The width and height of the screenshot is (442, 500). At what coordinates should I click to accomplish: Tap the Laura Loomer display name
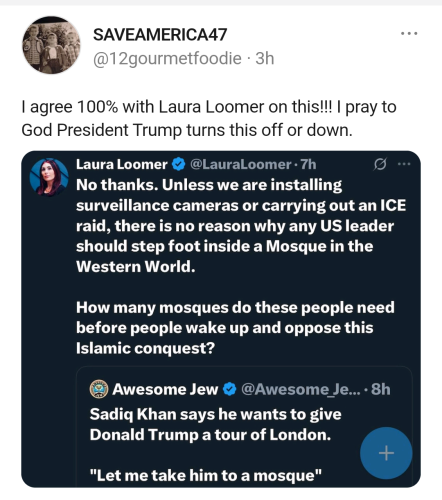tap(122, 164)
